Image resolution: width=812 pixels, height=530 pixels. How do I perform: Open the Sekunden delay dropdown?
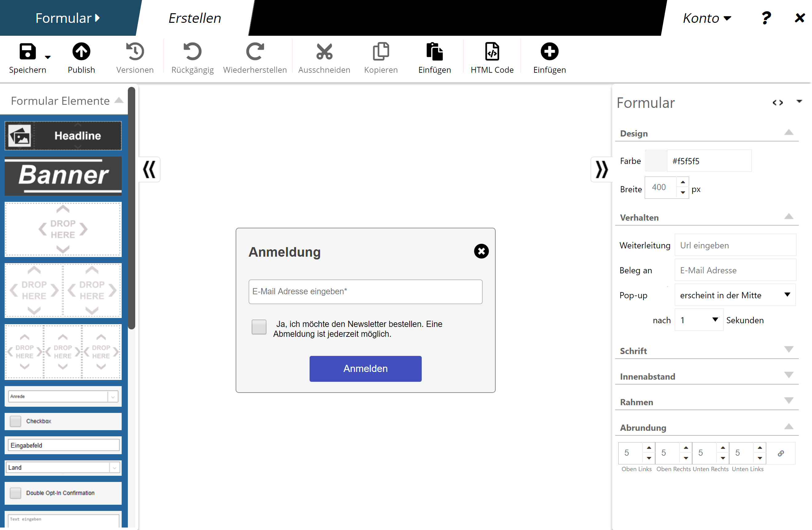699,320
